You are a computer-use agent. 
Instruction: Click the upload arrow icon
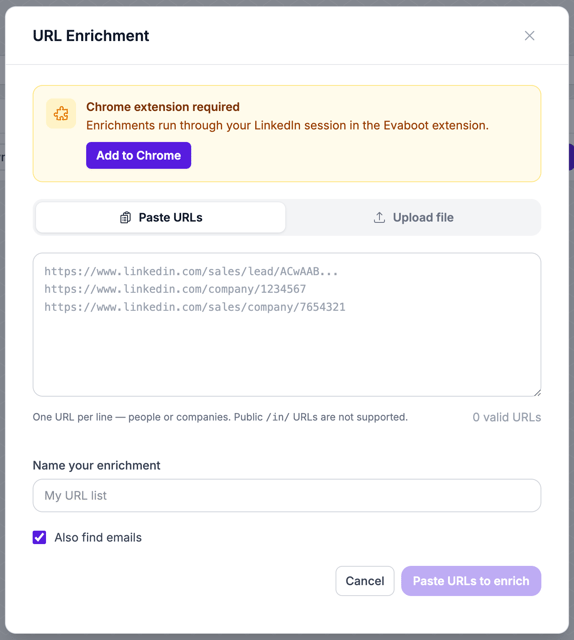tap(379, 218)
